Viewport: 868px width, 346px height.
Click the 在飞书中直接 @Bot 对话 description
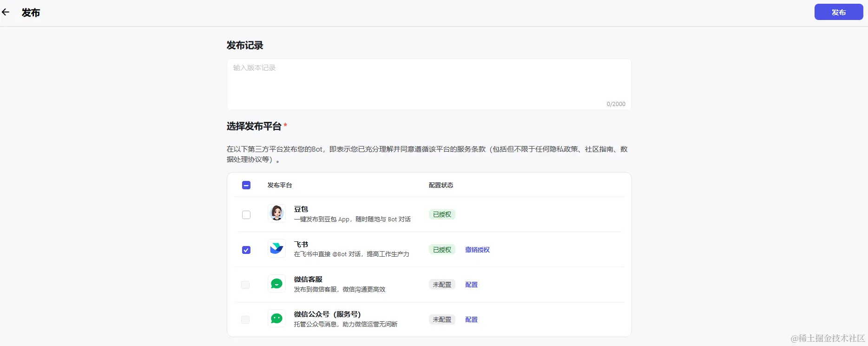(352, 254)
